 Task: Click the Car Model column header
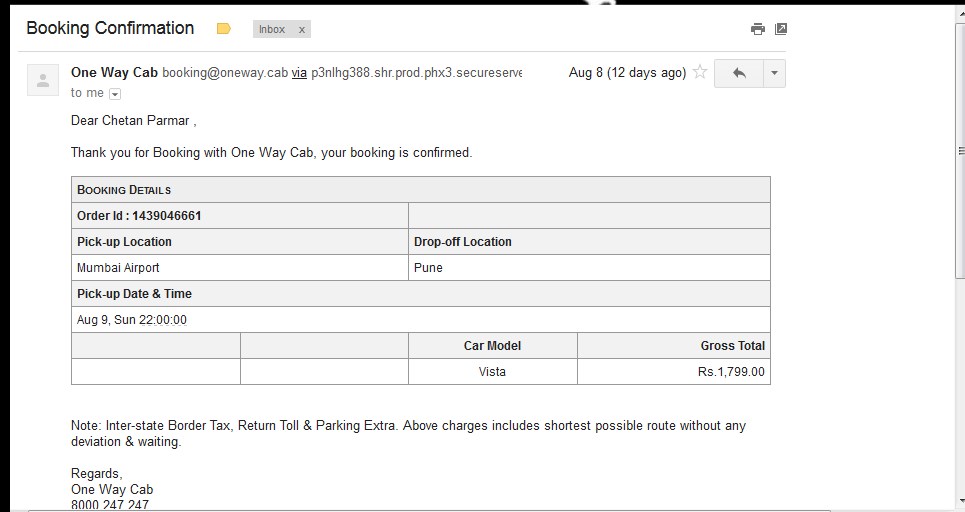coord(492,346)
